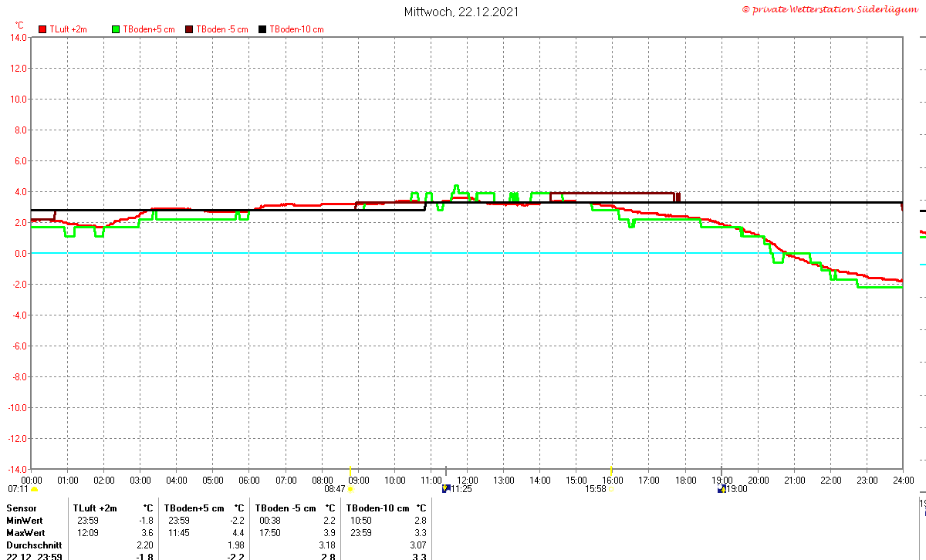
Task: Click the moon icon next to 11:25
Action: [445, 488]
